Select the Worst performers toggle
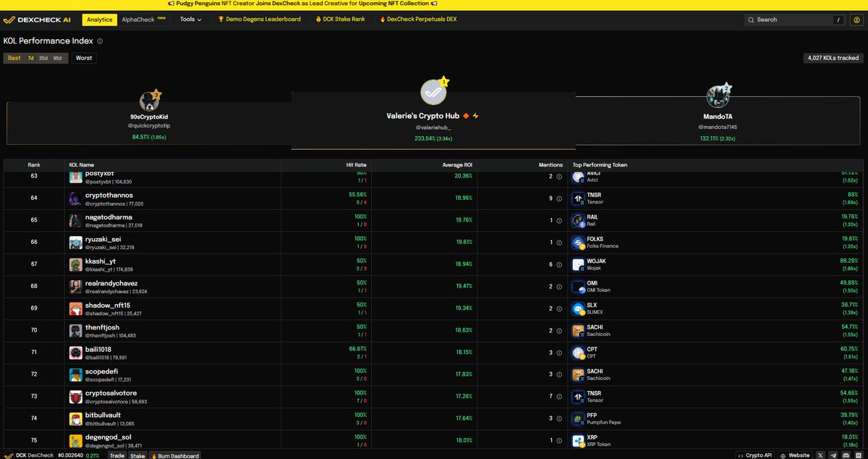Viewport: 868px width, 459px height. click(84, 58)
